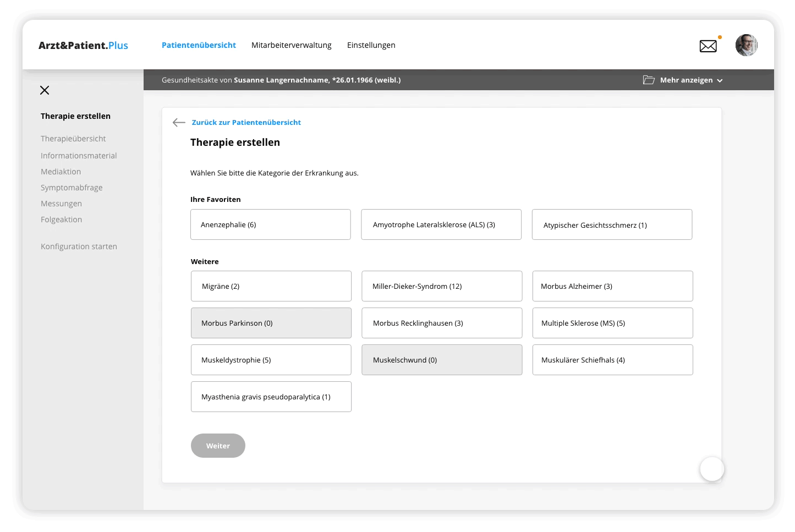Screen dimensions: 795x532
Task: Select Multiple Sklerose (MS) (5)
Action: coord(612,323)
